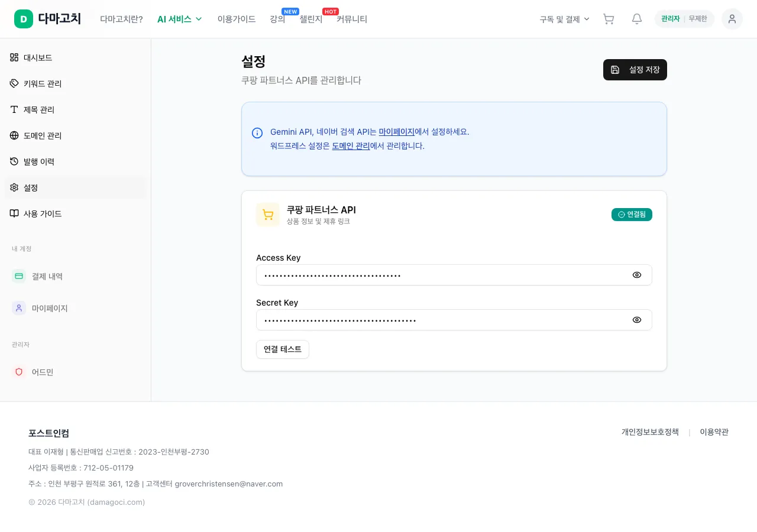Click the admin shield icon in sidebar
This screenshot has width=757, height=532.
click(19, 372)
